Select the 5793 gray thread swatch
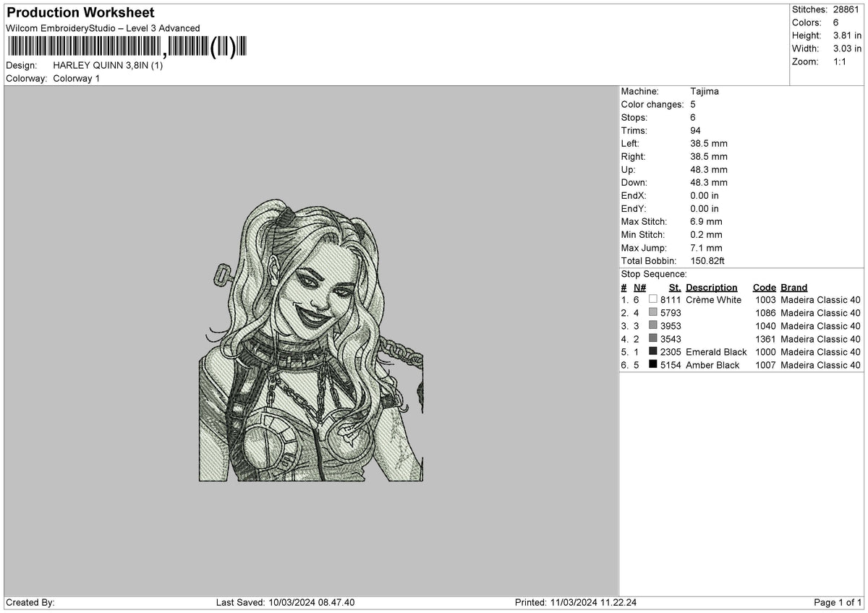The width and height of the screenshot is (868, 613). coord(653,313)
